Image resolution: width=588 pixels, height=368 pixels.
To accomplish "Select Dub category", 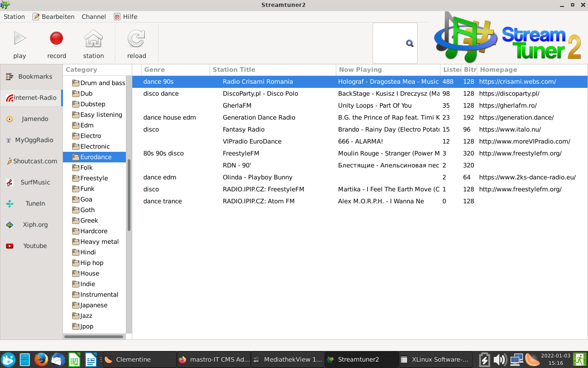I will coord(82,94).
